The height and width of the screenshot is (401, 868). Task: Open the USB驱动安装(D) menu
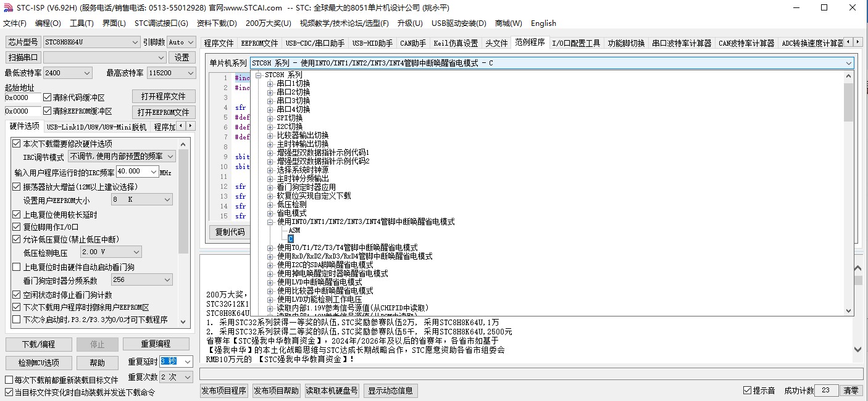tap(459, 23)
